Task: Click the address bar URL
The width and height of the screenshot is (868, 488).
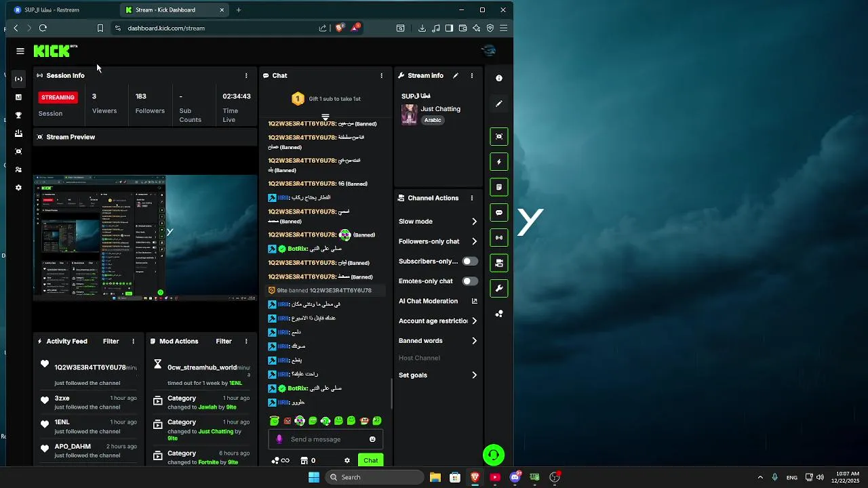Action: (166, 28)
